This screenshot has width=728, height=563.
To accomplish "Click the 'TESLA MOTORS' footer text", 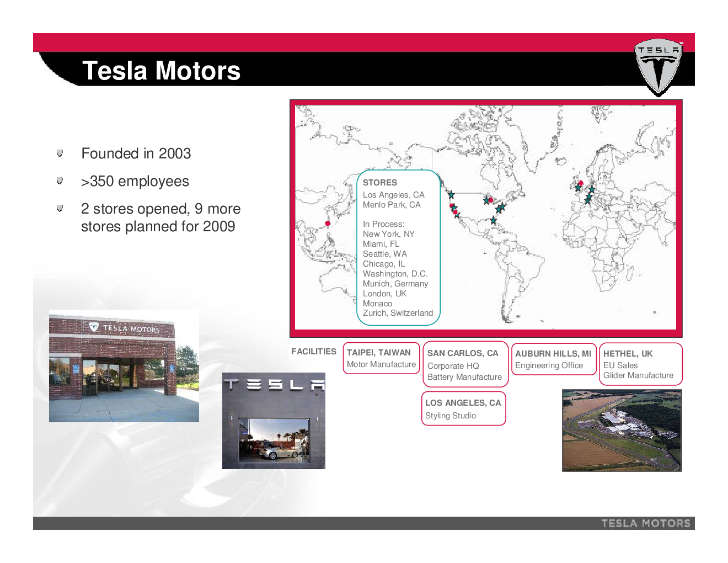I will pyautogui.click(x=646, y=523).
